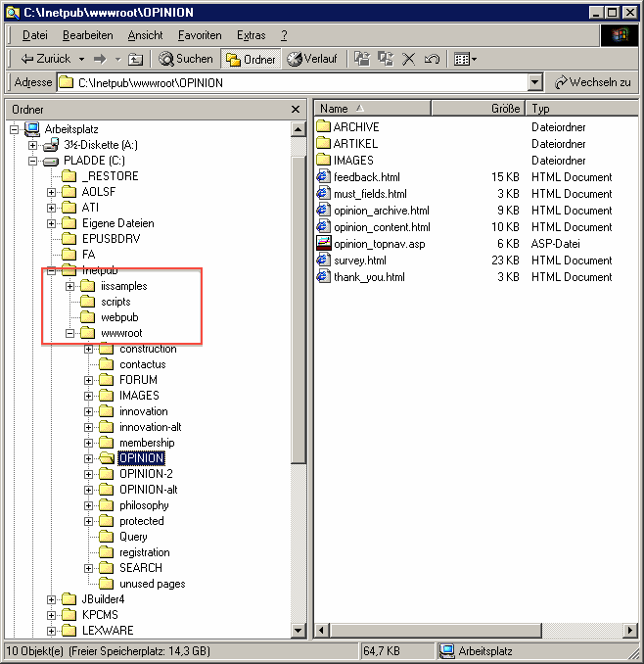This screenshot has width=644, height=664.
Task: Open the Suchen search tool
Action: [186, 59]
